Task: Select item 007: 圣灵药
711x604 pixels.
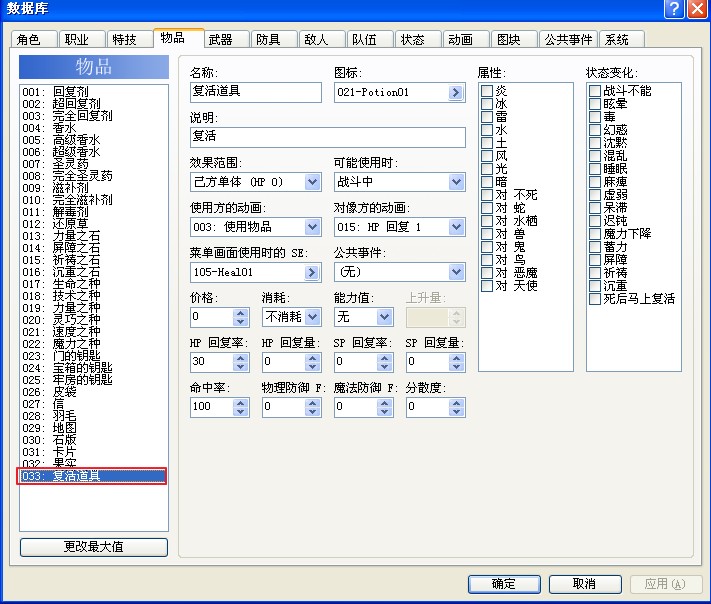Action: (94, 164)
